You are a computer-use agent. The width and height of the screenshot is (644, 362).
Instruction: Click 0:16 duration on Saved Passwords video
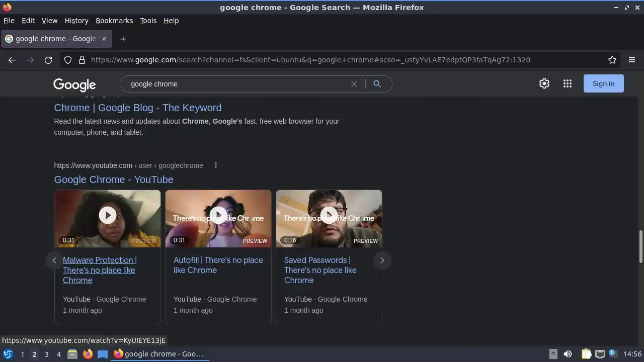(x=290, y=240)
